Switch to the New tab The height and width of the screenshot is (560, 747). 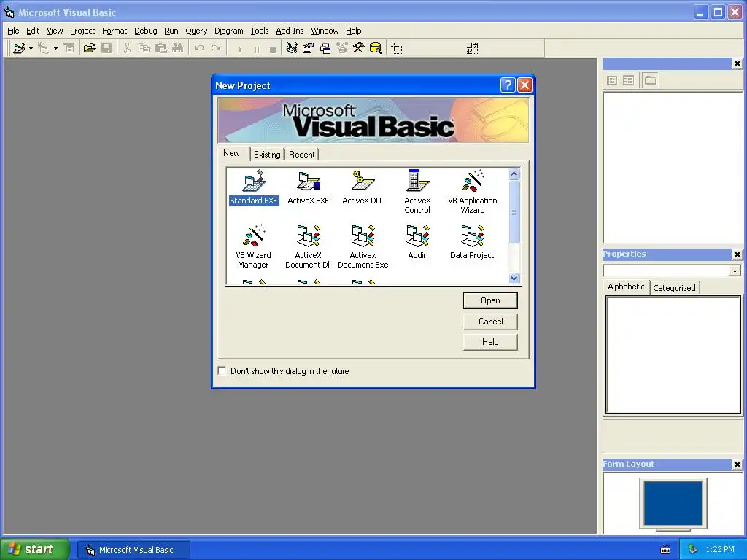(x=231, y=153)
